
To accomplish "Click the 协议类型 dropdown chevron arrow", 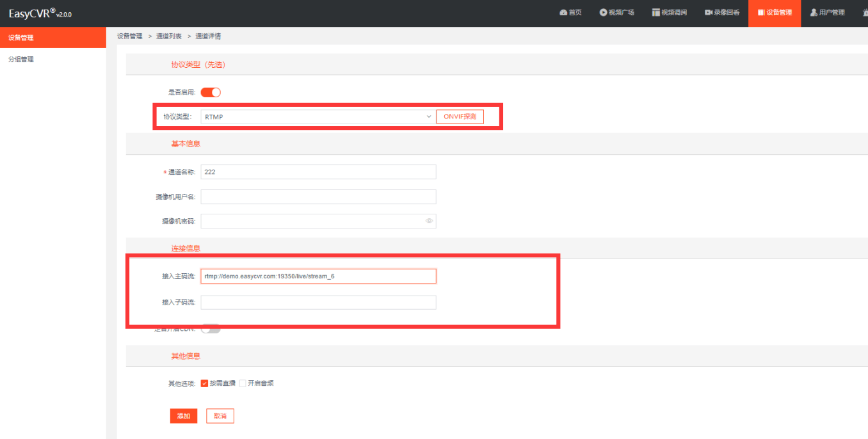I will 429,117.
